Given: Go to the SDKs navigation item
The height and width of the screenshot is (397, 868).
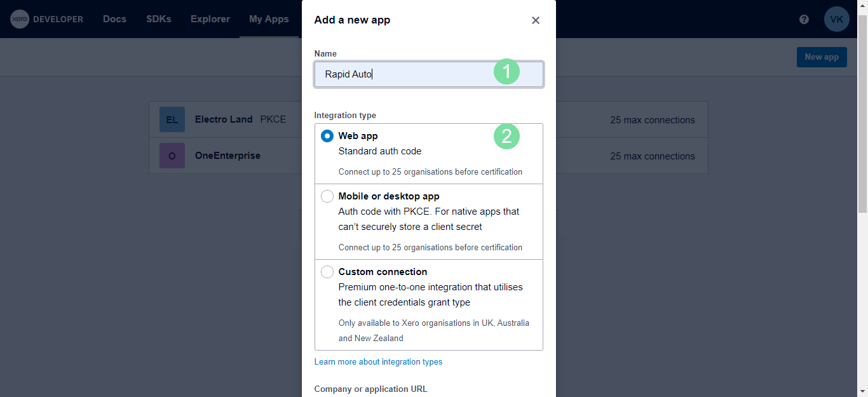Looking at the screenshot, I should point(158,19).
